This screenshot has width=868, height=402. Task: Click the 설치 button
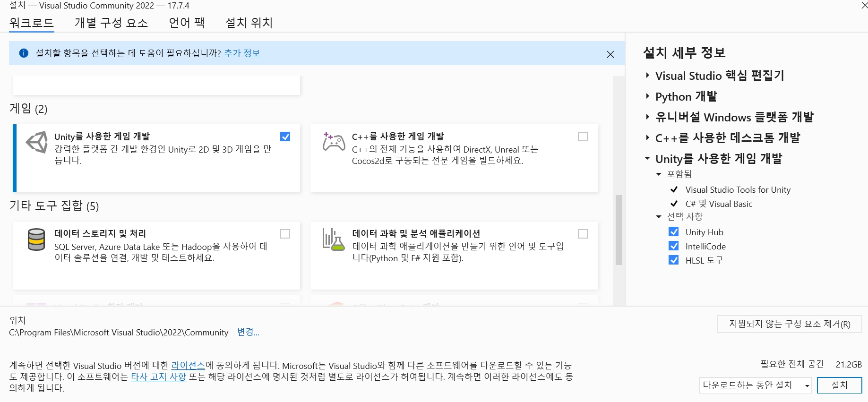pyautogui.click(x=840, y=385)
